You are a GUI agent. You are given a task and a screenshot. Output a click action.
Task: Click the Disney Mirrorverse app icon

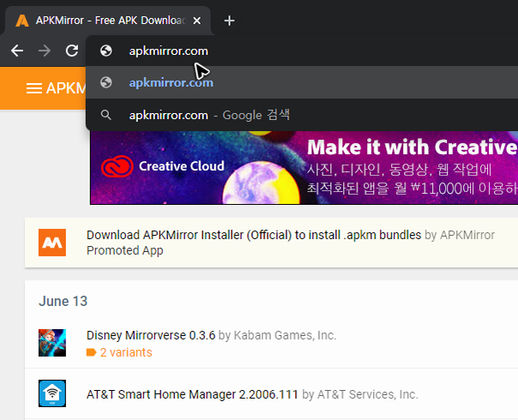(x=52, y=343)
